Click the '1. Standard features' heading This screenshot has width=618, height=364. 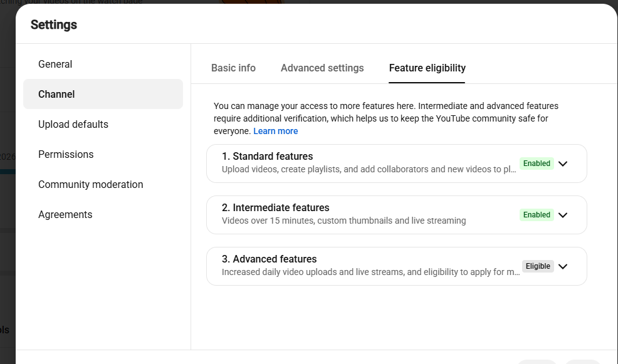tap(267, 157)
